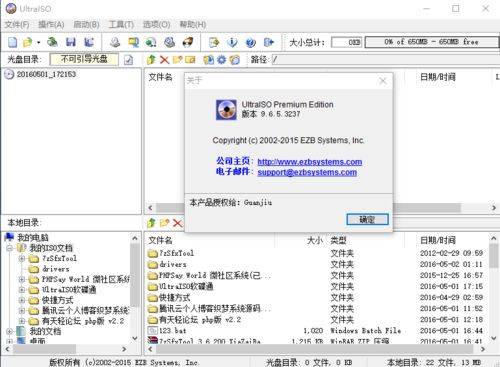The width and height of the screenshot is (500, 367).
Task: Click the green globe Convert toolbar icon
Action: pos(151,42)
